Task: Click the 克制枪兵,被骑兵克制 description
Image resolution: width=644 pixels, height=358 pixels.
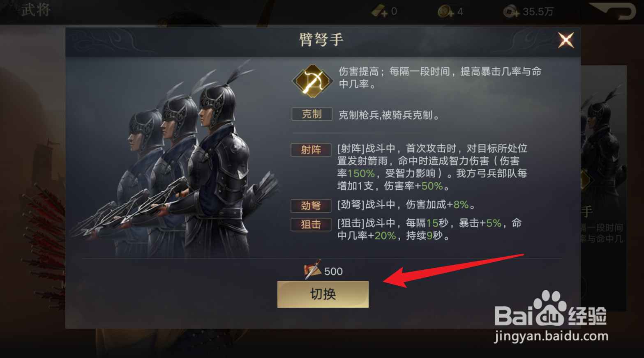Action: pos(389,115)
